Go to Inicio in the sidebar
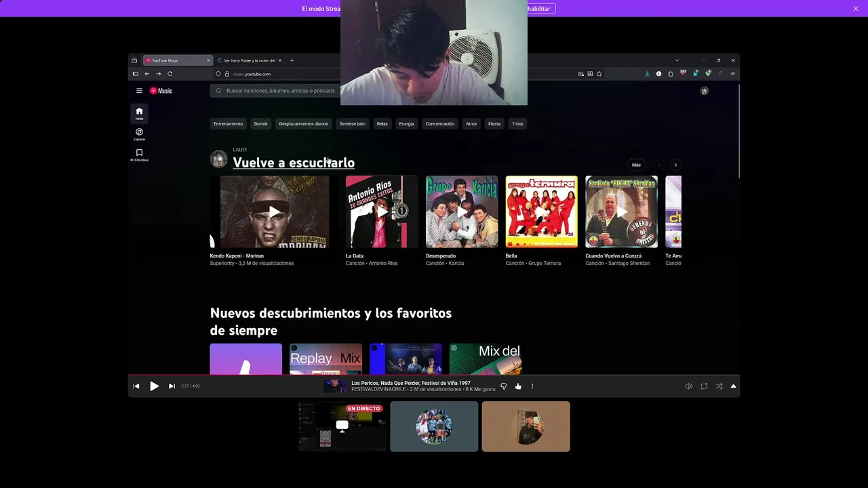 (x=139, y=113)
